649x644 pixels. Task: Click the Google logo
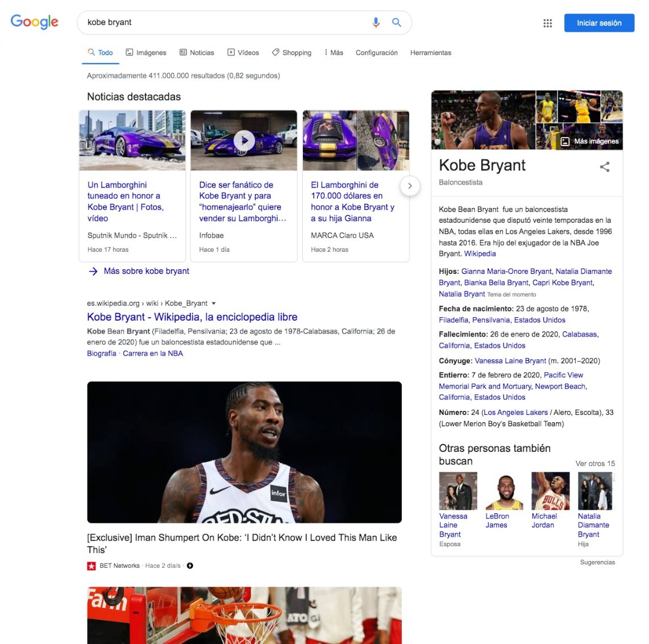click(34, 22)
